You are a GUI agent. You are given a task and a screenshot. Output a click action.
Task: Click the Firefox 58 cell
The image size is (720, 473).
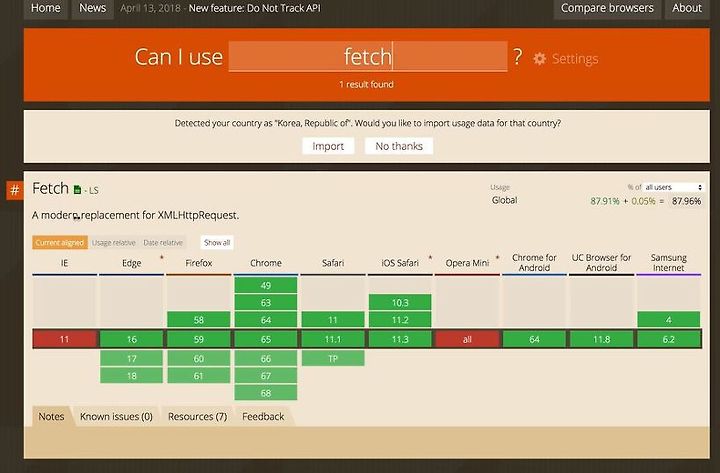coord(199,320)
